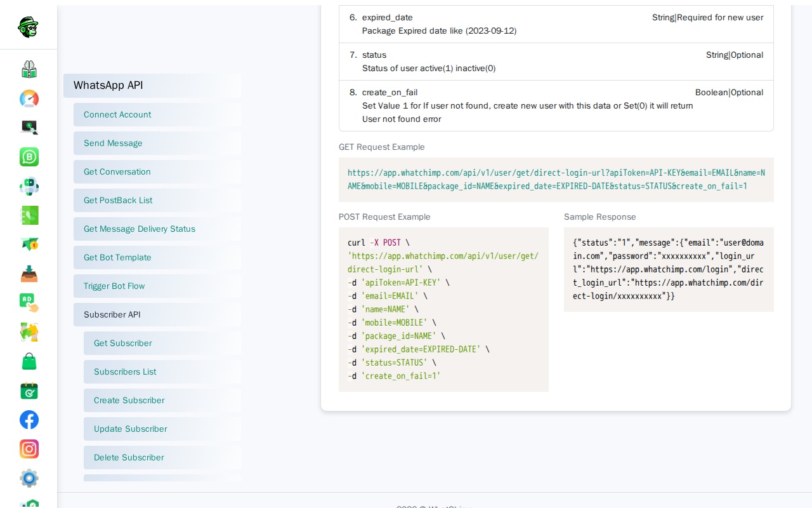Open the settings gear icon in sidebar
812x508 pixels.
[x=29, y=478]
